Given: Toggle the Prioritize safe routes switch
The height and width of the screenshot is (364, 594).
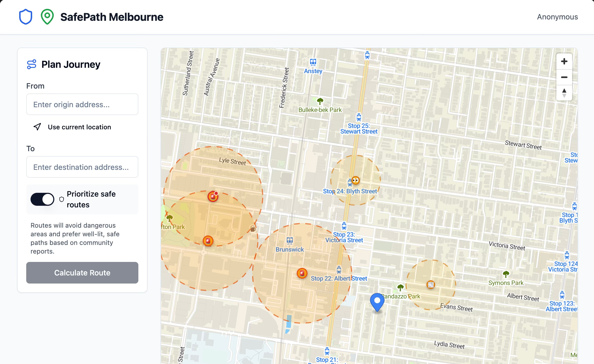Looking at the screenshot, I should click(42, 199).
